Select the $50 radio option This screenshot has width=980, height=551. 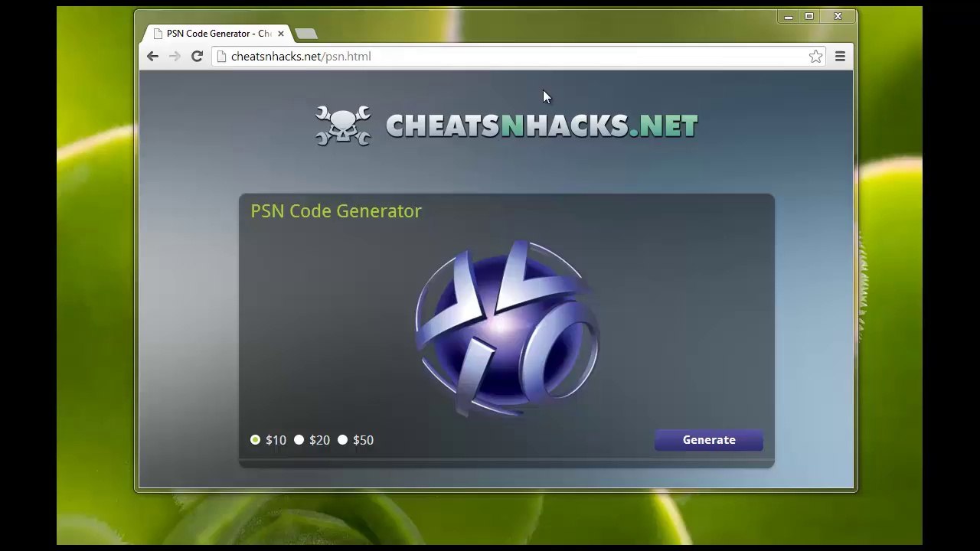pos(342,440)
